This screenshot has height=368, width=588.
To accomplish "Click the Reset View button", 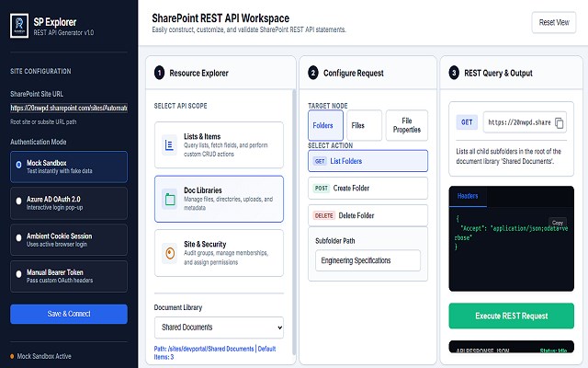I will [x=554, y=22].
